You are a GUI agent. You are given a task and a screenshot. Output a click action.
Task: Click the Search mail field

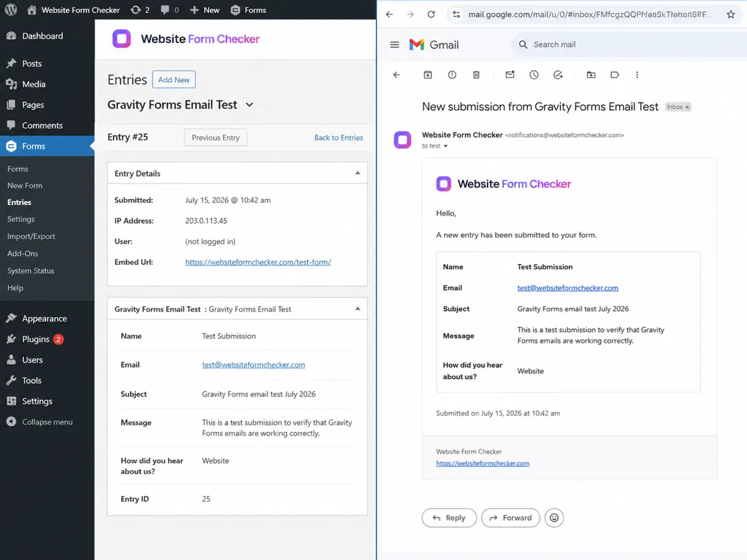[630, 45]
